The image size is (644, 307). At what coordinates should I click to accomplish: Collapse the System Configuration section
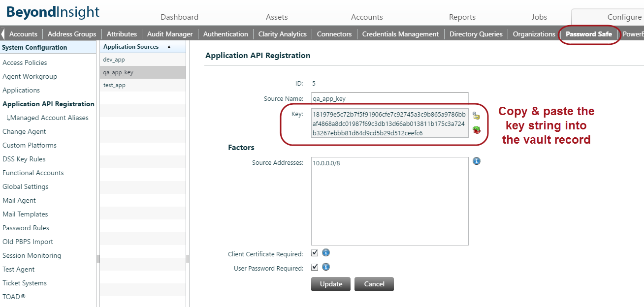pyautogui.click(x=34, y=47)
